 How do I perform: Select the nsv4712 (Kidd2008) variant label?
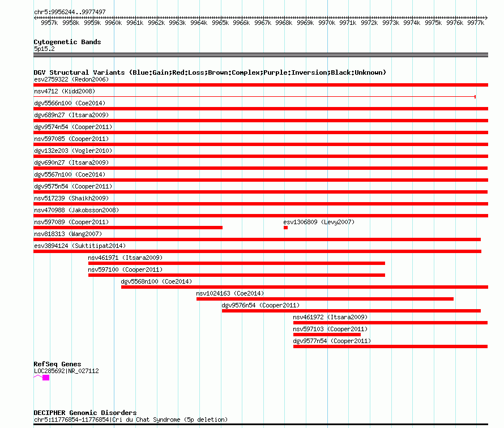coord(65,91)
